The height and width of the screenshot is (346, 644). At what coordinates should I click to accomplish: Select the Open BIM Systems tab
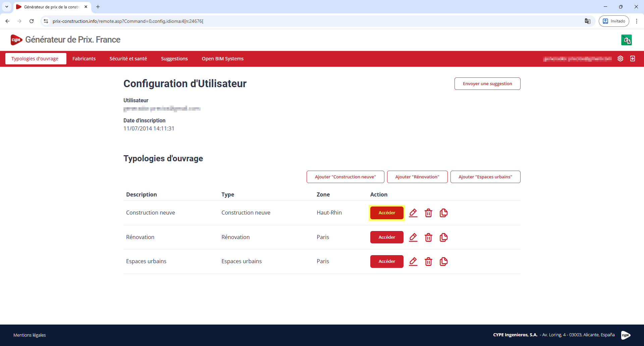[x=222, y=59]
